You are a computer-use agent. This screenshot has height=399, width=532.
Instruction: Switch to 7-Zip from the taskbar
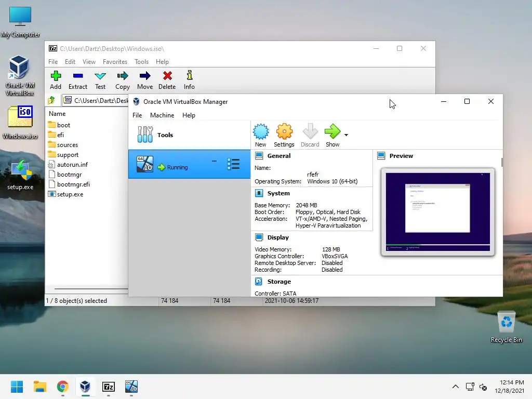click(x=109, y=387)
